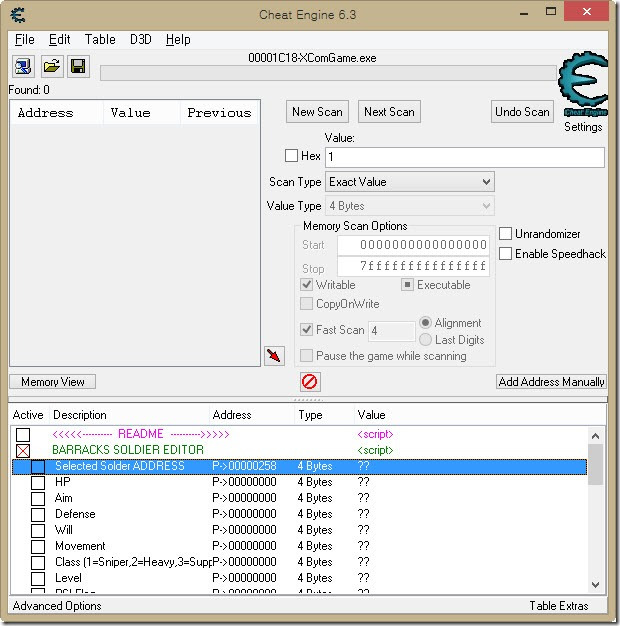The height and width of the screenshot is (626, 620).
Task: Open the Help menu
Action: (178, 40)
